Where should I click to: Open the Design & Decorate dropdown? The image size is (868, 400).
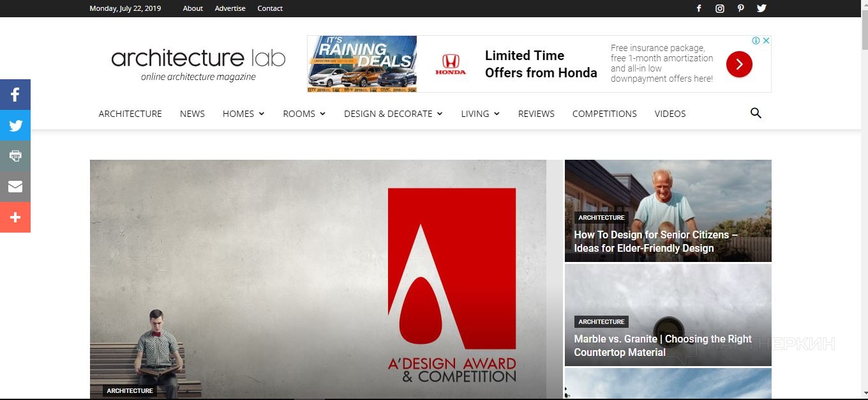pyautogui.click(x=393, y=114)
